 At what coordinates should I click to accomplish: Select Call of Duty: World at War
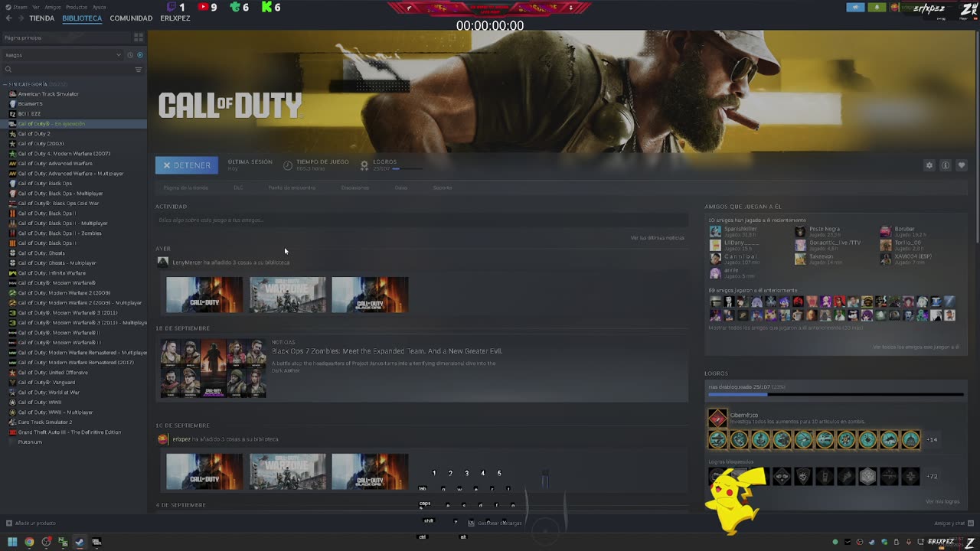(x=48, y=393)
